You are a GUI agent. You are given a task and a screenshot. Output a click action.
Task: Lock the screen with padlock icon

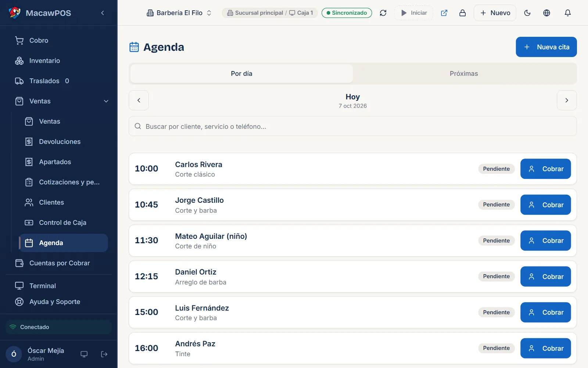pyautogui.click(x=462, y=13)
